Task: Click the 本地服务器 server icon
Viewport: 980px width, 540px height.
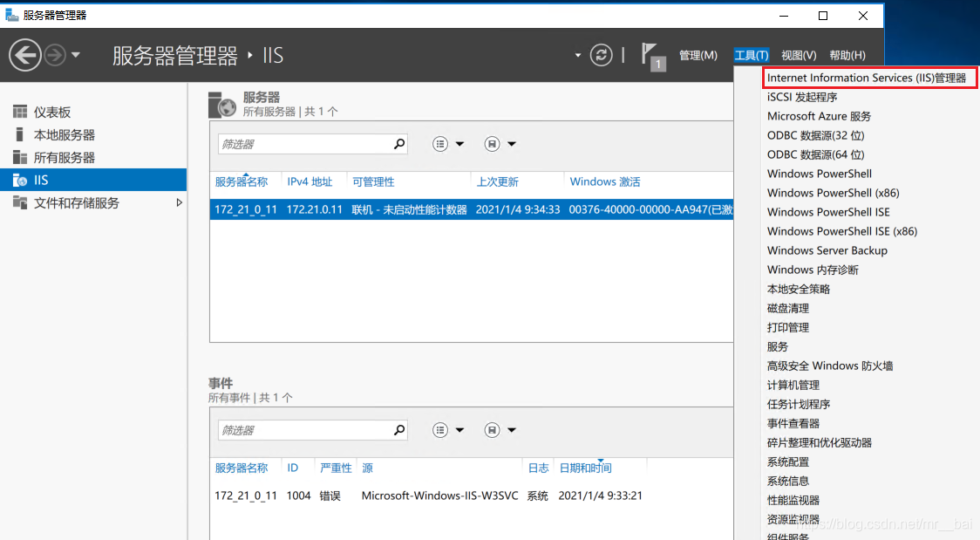Action: (x=19, y=134)
